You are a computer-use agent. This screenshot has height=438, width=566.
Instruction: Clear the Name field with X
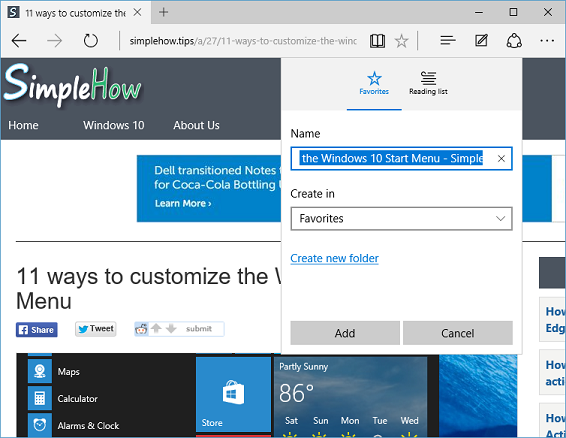pyautogui.click(x=501, y=159)
